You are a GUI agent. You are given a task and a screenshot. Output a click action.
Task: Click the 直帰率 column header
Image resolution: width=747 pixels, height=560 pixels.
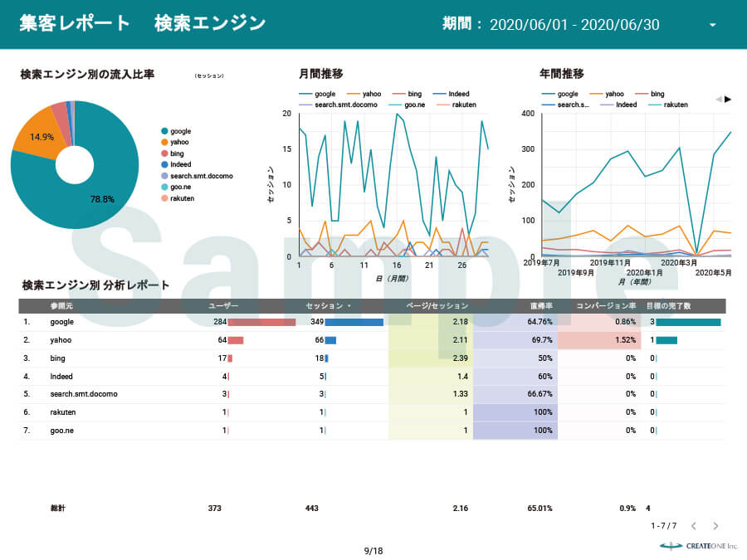(542, 306)
